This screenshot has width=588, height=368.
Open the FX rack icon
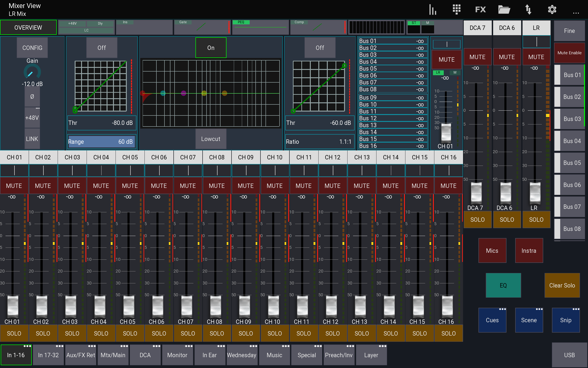pyautogui.click(x=480, y=9)
